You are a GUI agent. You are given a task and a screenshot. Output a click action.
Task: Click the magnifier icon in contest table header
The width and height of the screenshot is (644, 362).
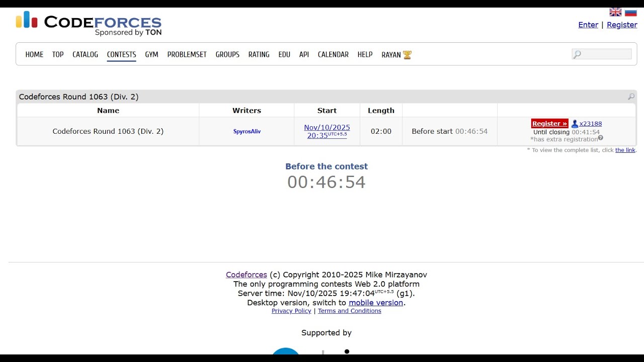coord(631,97)
